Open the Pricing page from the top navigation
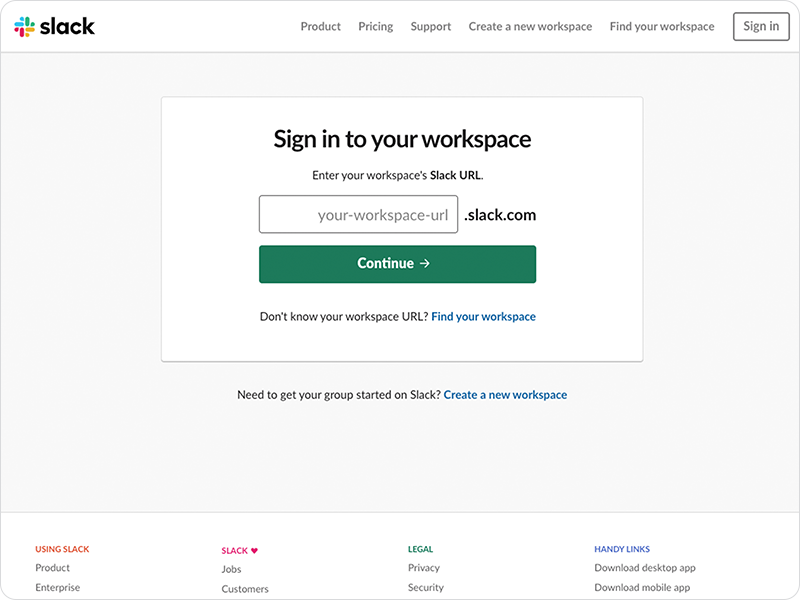The width and height of the screenshot is (800, 600). click(375, 26)
